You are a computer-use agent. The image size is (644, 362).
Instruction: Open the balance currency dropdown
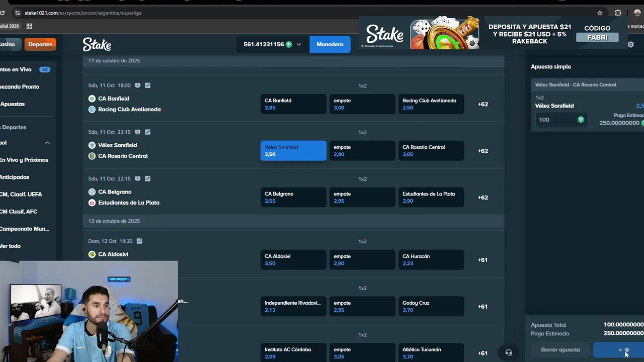298,44
